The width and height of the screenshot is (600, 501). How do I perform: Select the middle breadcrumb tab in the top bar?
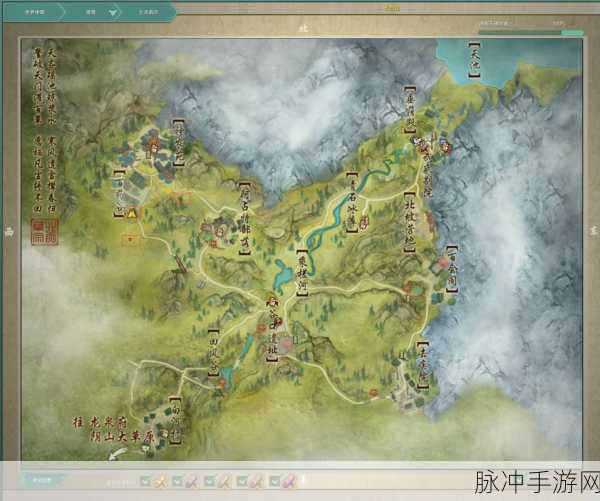pos(91,12)
